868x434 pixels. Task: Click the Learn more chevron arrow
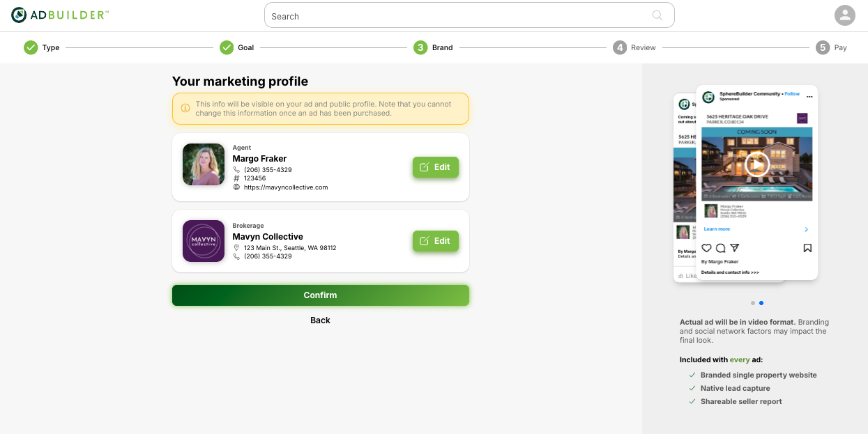[807, 229]
